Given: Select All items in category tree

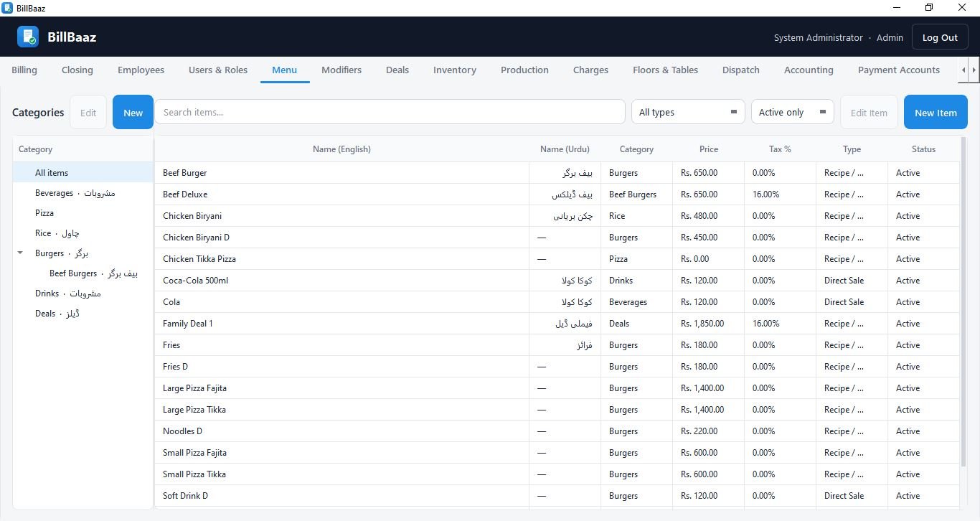Looking at the screenshot, I should pos(83,173).
